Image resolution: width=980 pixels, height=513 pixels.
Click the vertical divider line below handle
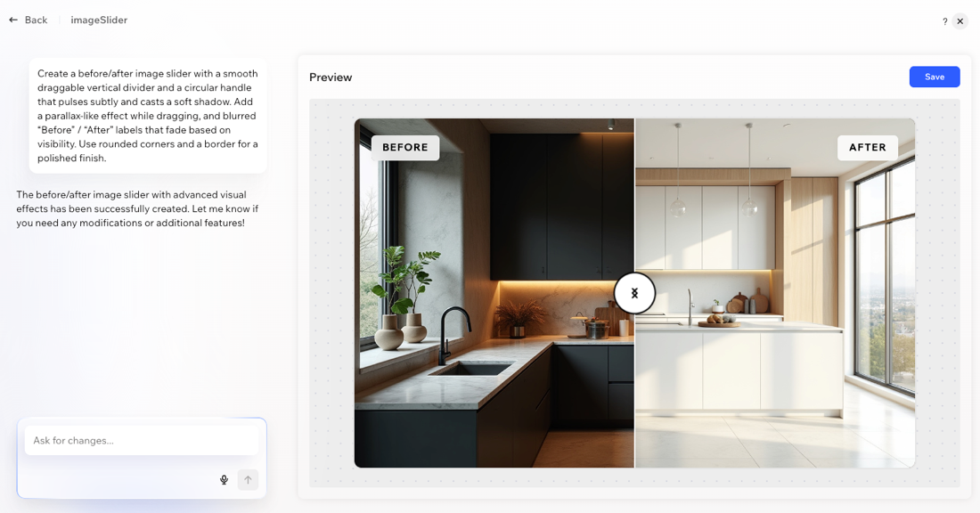tap(634, 392)
